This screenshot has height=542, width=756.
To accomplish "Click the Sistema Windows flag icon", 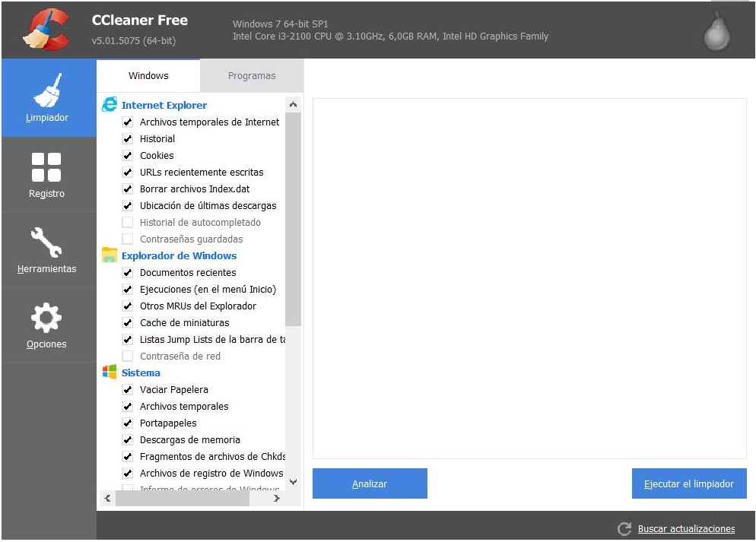I will coord(110,372).
